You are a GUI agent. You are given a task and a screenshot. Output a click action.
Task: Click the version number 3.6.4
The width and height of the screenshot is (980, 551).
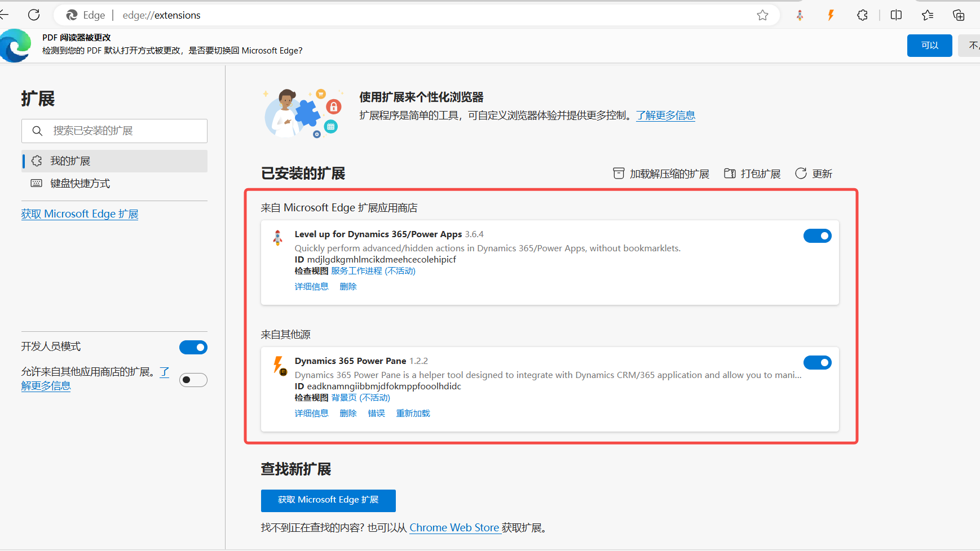pos(474,234)
